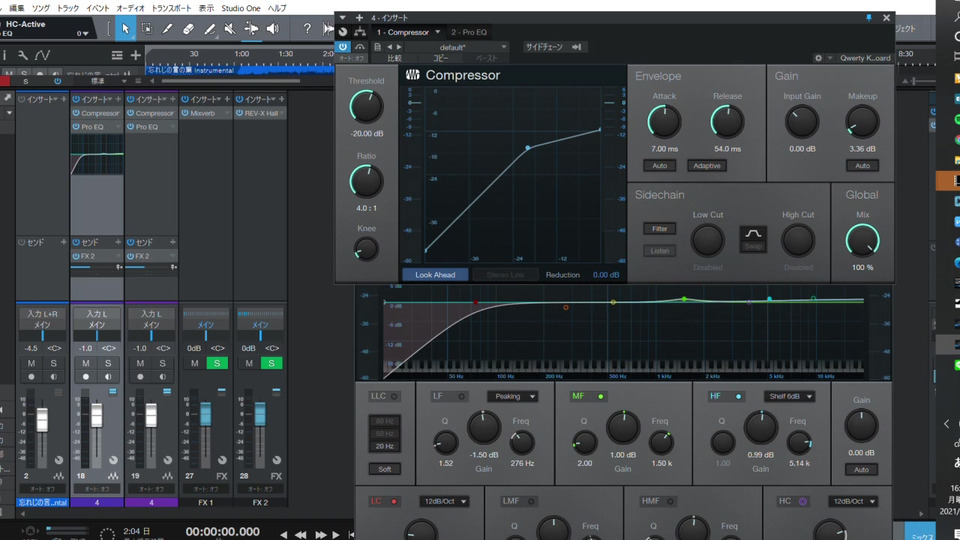This screenshot has height=540, width=960.
Task: Click the preset file icon
Action: (x=377, y=47)
